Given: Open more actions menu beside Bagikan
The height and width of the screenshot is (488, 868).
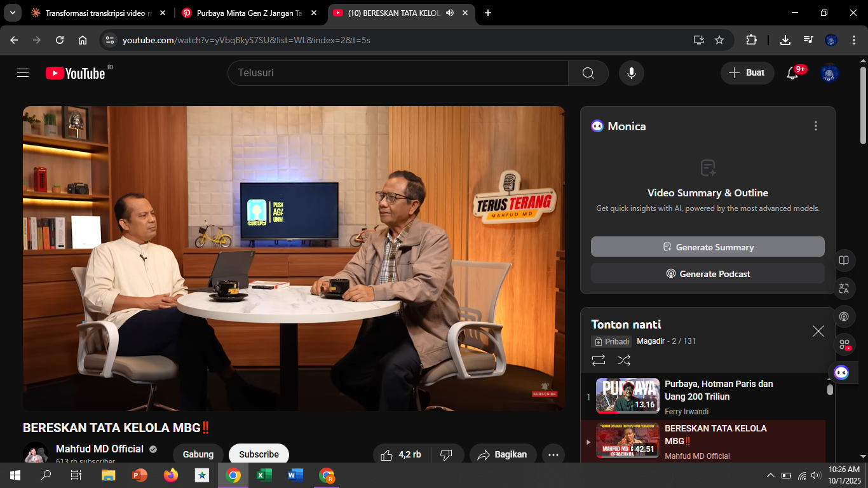Looking at the screenshot, I should [x=553, y=454].
